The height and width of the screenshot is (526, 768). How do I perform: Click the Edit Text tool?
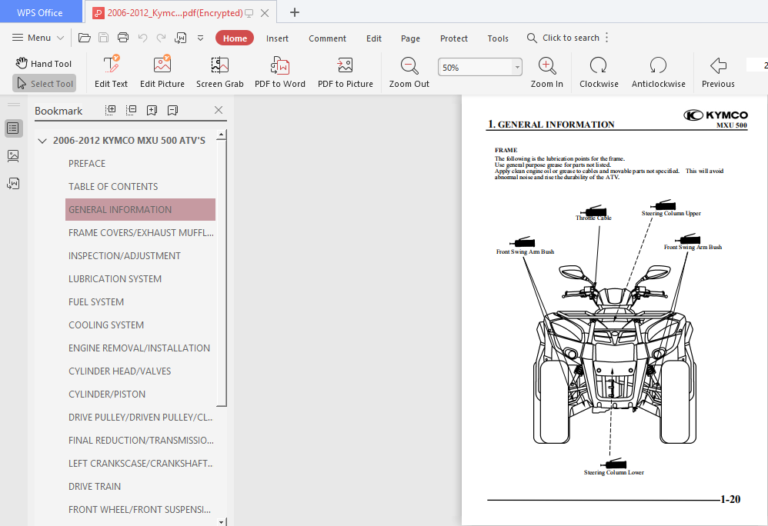(111, 72)
